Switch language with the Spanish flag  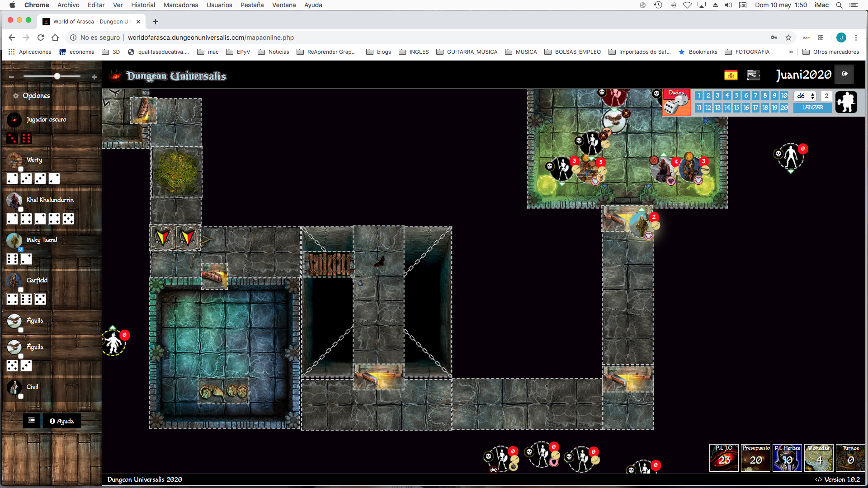coord(731,75)
